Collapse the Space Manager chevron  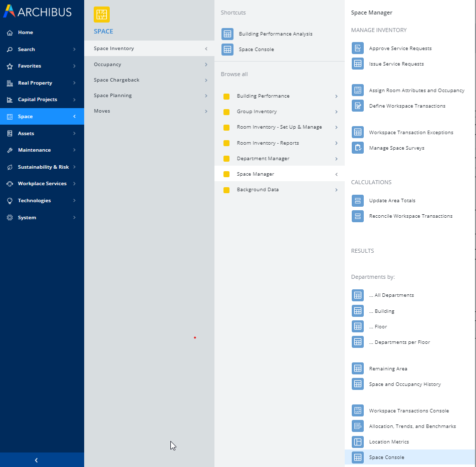pos(336,174)
